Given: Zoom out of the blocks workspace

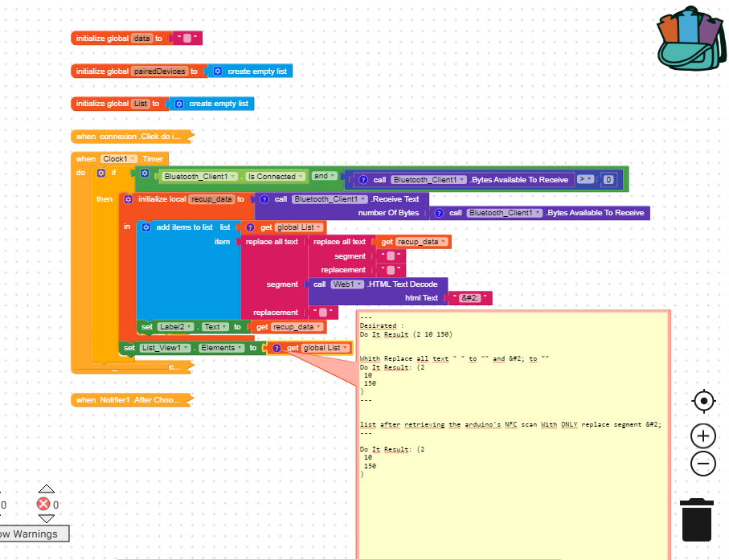Looking at the screenshot, I should coord(703,464).
